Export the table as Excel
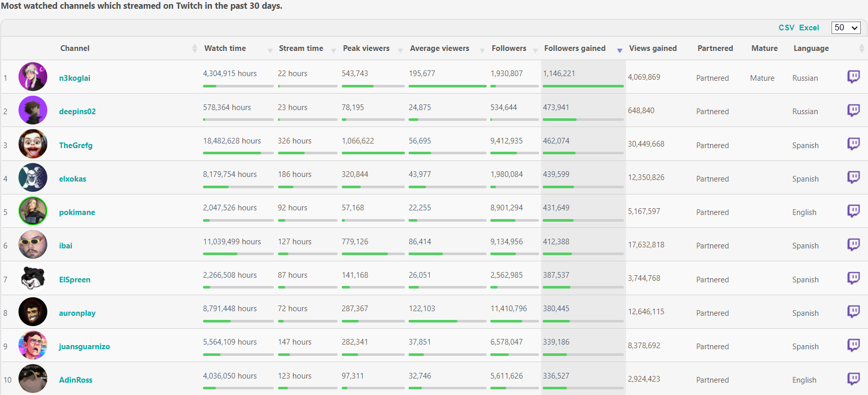This screenshot has height=395, width=868. coord(809,28)
